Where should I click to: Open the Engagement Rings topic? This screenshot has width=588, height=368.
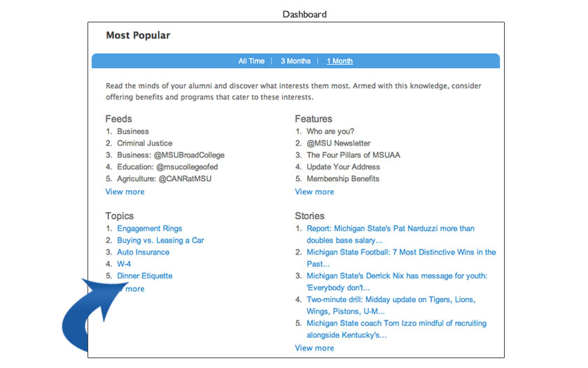149,228
